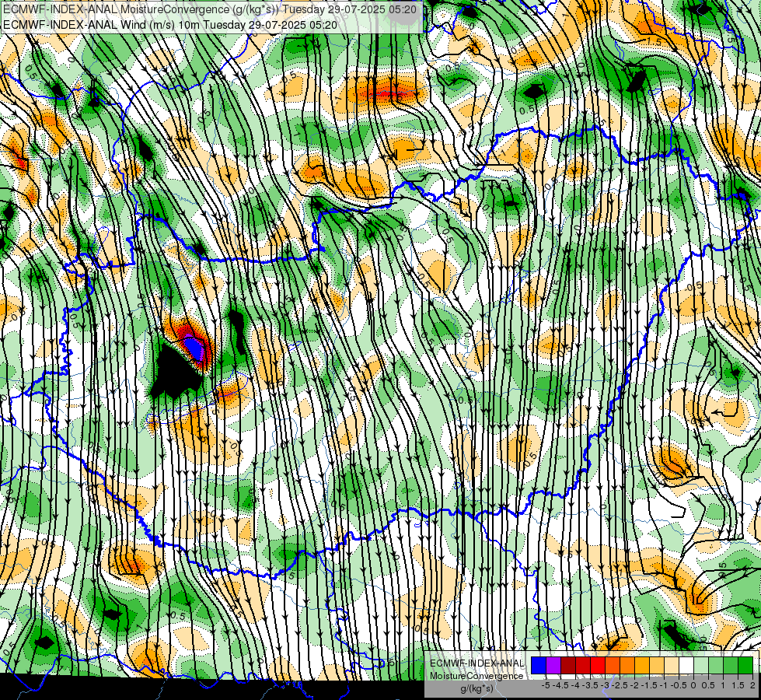Image resolution: width=761 pixels, height=700 pixels.
Task: Click the g/(kg*s) unit label in legend
Action: 476,688
